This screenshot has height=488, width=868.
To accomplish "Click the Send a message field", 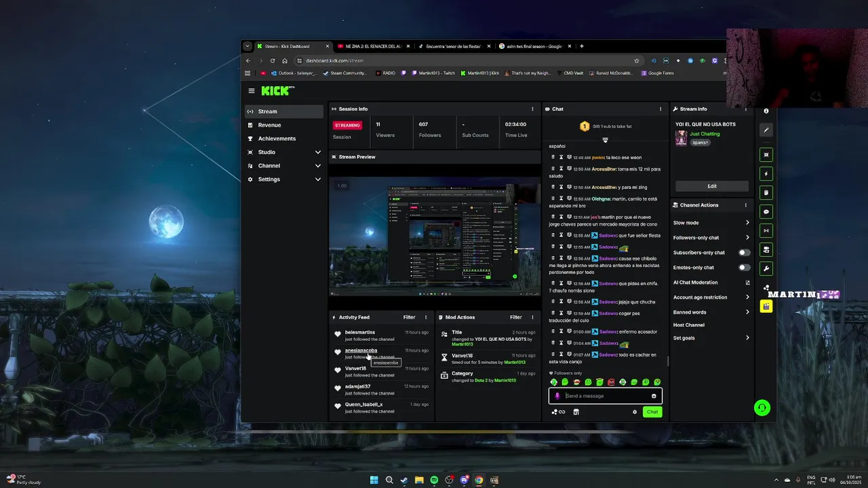I will (x=606, y=396).
